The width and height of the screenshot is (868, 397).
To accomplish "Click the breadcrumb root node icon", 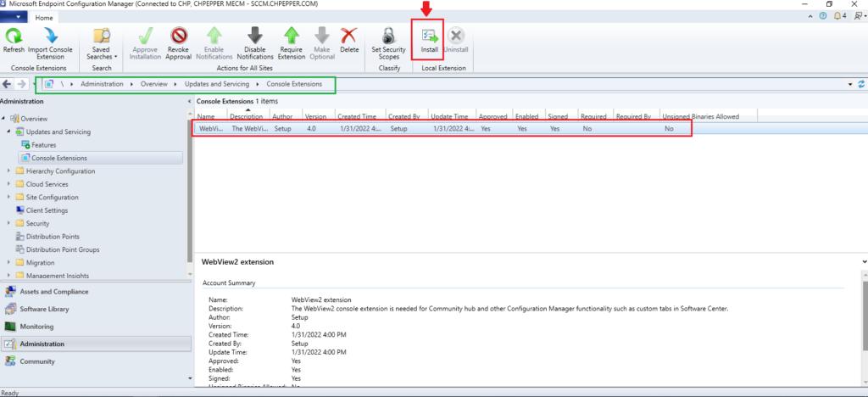I will (x=49, y=84).
